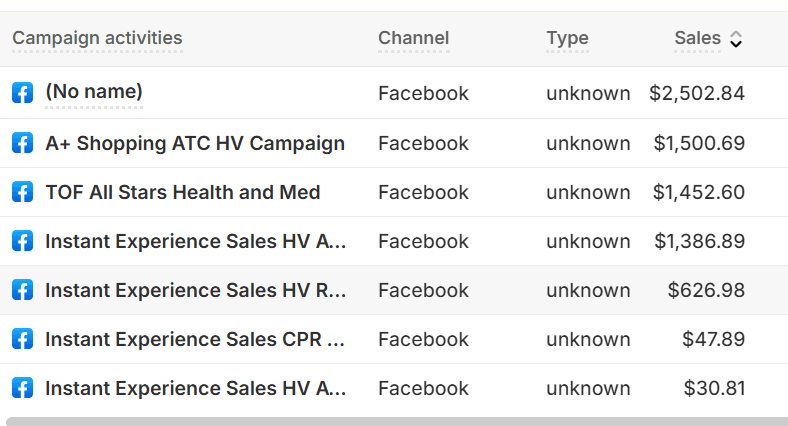Open the (No name) campaign link
The image size is (788, 426).
pos(94,92)
